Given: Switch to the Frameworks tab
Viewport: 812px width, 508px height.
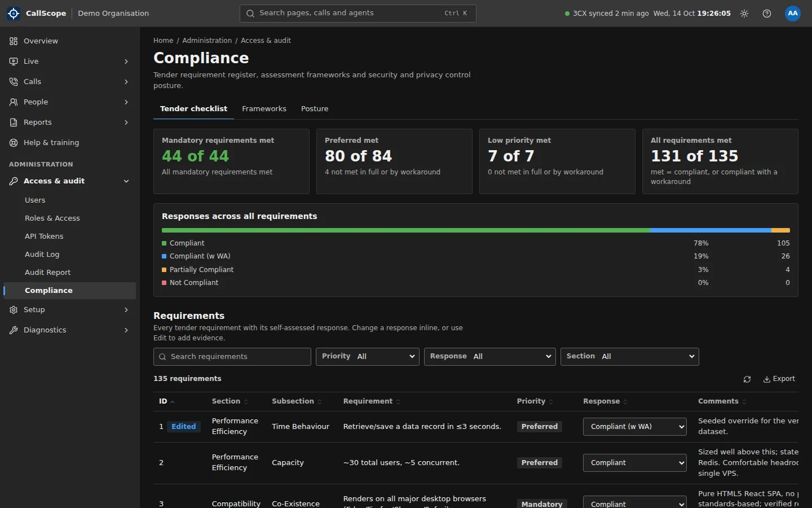Looking at the screenshot, I should 264,108.
